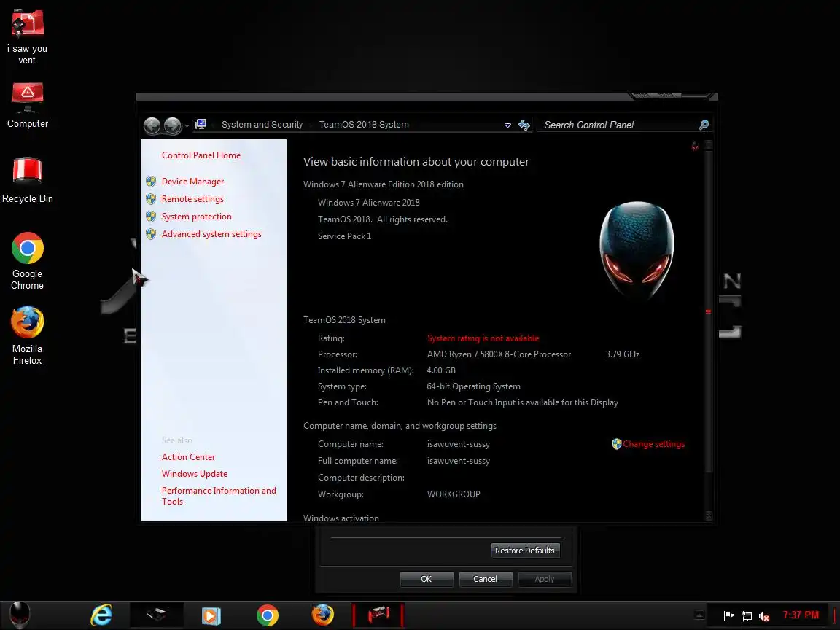Viewport: 840px width, 630px height.
Task: Click OK in the dialog behind
Action: tap(427, 579)
